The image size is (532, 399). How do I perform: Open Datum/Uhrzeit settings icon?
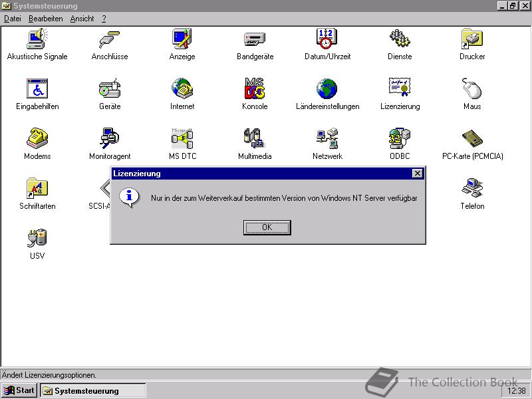327,39
